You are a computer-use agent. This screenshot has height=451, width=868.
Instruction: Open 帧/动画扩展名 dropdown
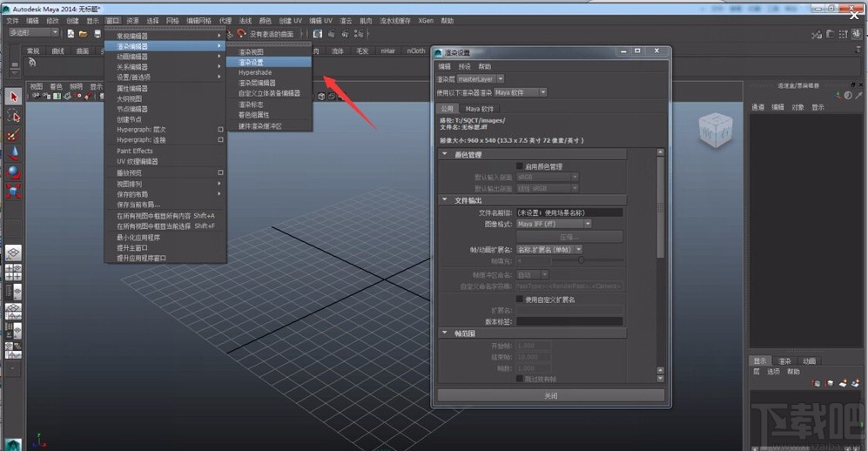click(548, 250)
